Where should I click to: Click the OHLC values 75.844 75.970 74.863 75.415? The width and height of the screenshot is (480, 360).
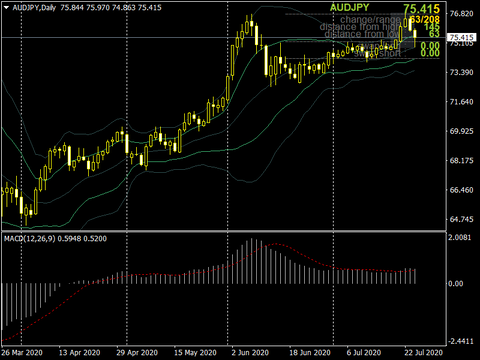click(x=111, y=7)
